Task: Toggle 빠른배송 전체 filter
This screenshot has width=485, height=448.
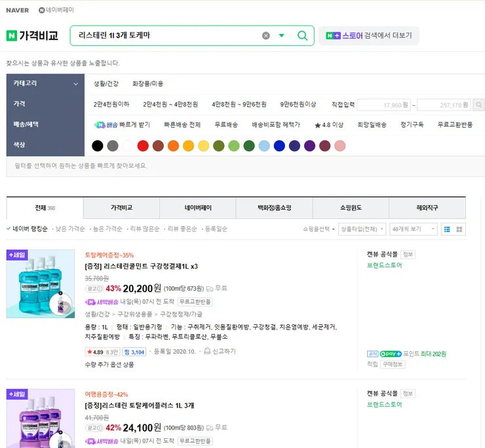Action: click(x=182, y=125)
